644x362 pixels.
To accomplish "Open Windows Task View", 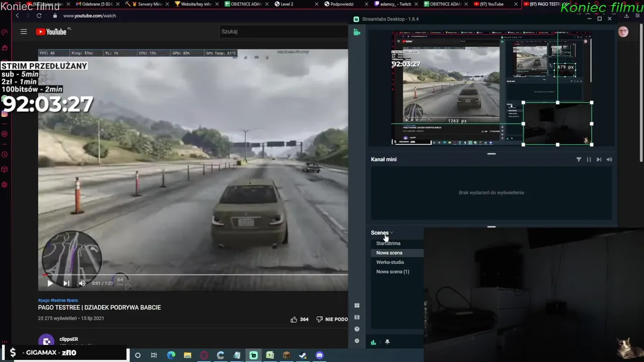I will tap(154, 355).
